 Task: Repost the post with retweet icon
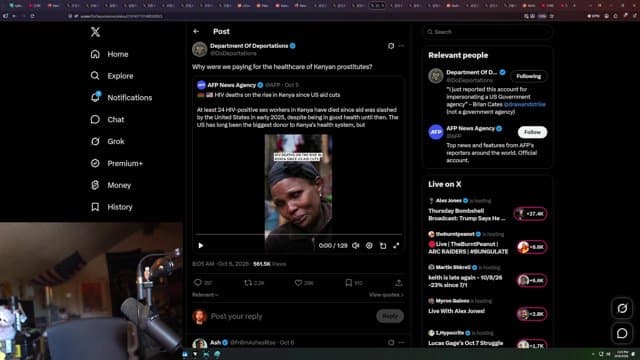click(248, 282)
